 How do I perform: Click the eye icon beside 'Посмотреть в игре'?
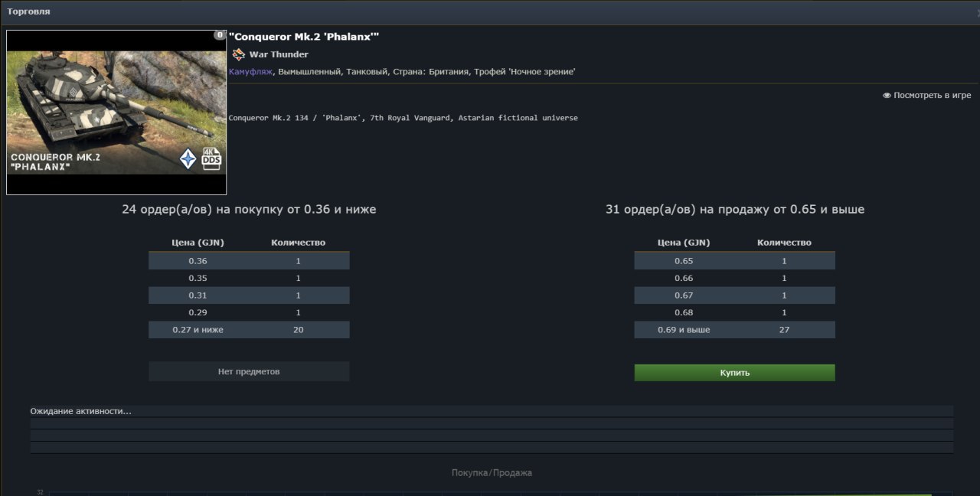(887, 96)
